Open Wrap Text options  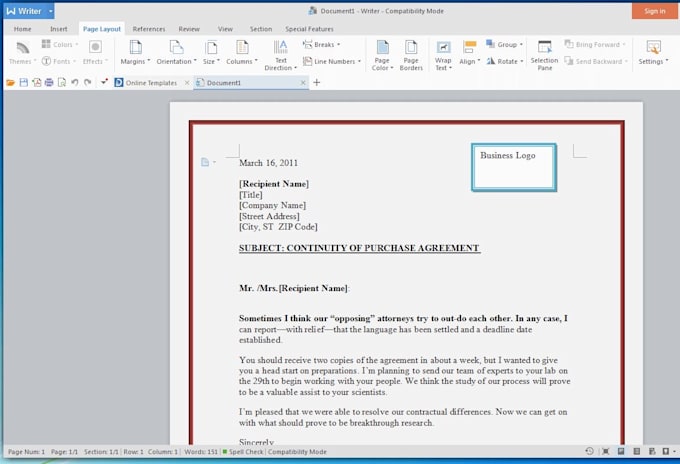(x=443, y=56)
